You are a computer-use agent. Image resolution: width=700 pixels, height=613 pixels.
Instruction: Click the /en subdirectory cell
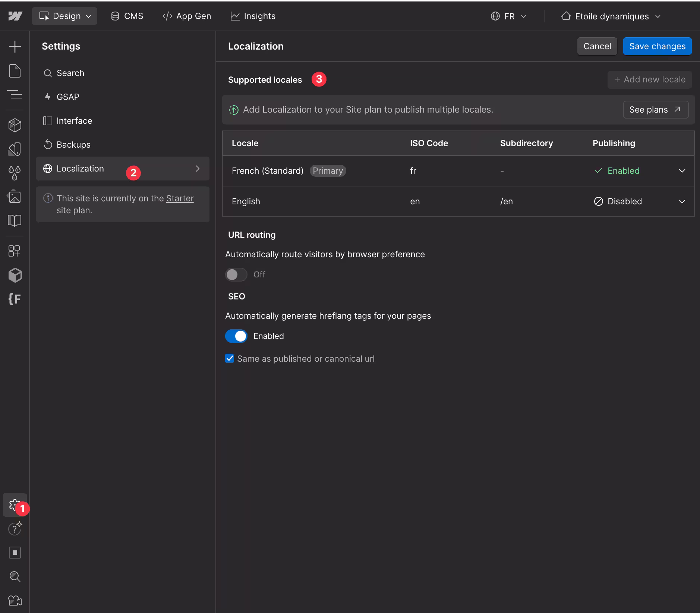tap(507, 201)
